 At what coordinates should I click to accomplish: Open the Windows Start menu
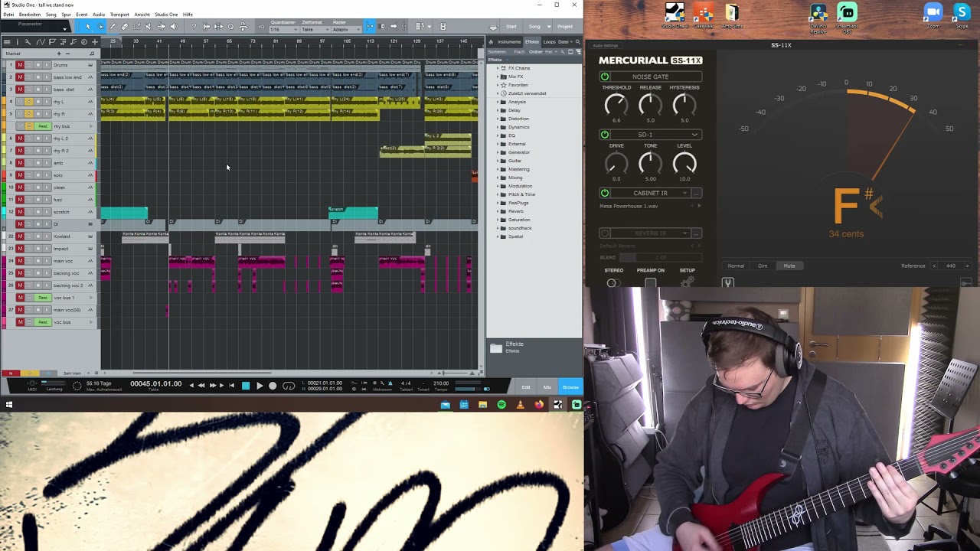click(9, 404)
